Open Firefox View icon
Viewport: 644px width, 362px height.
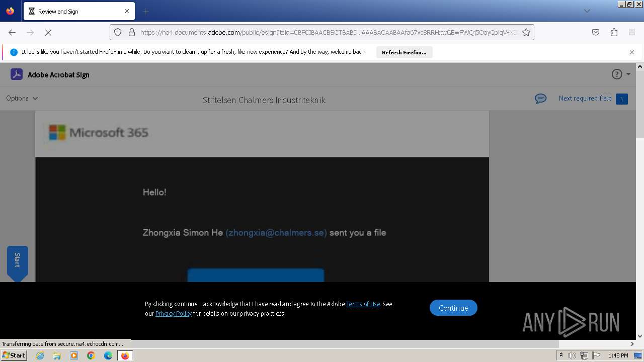tap(10, 11)
